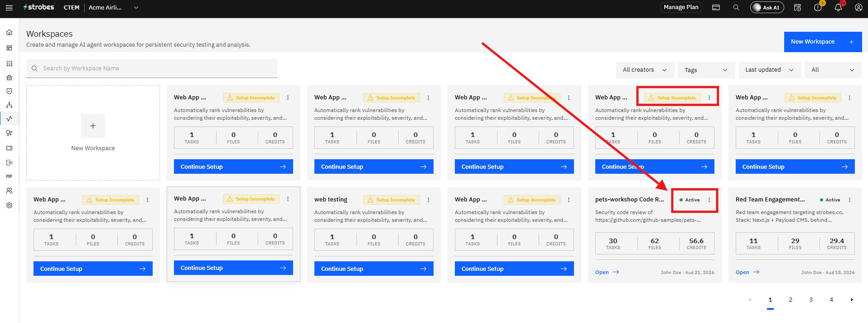The image size is (868, 323).
Task: Open the apps grid icon in sidebar
Action: (x=9, y=64)
